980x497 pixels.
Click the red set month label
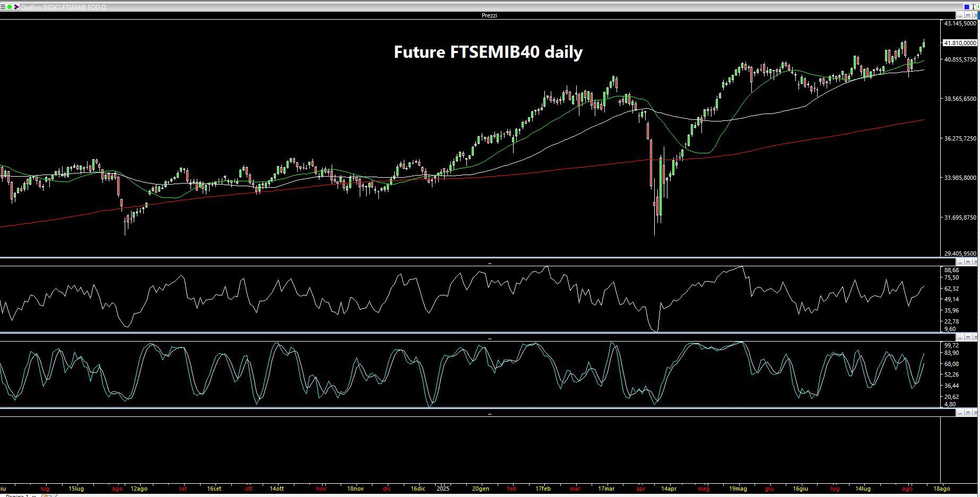coord(183,489)
